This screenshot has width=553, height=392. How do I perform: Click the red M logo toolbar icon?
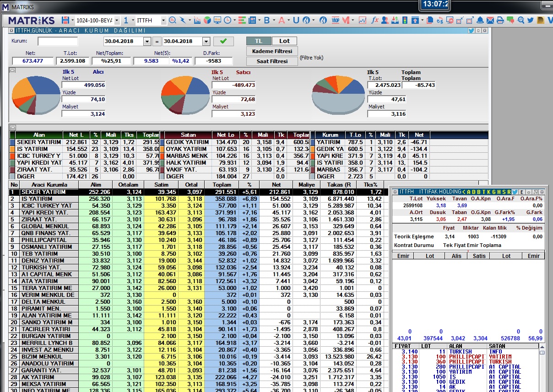pyautogui.click(x=346, y=21)
